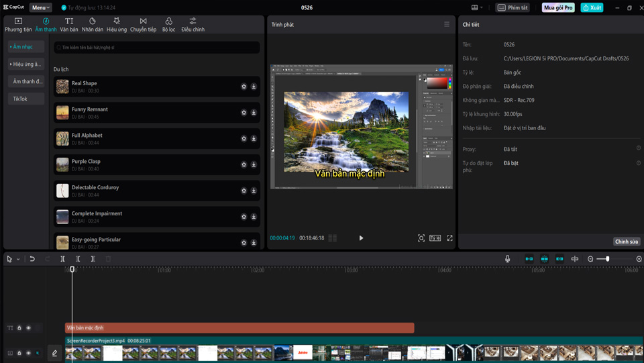This screenshot has width=644, height=363.
Task: Download the Easy-going Particular track
Action: click(x=254, y=243)
